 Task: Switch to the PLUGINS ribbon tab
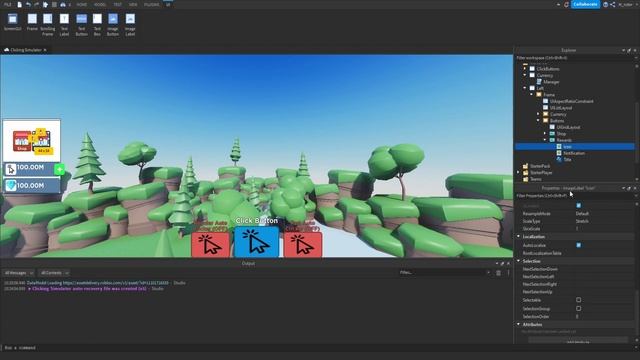(x=151, y=4)
